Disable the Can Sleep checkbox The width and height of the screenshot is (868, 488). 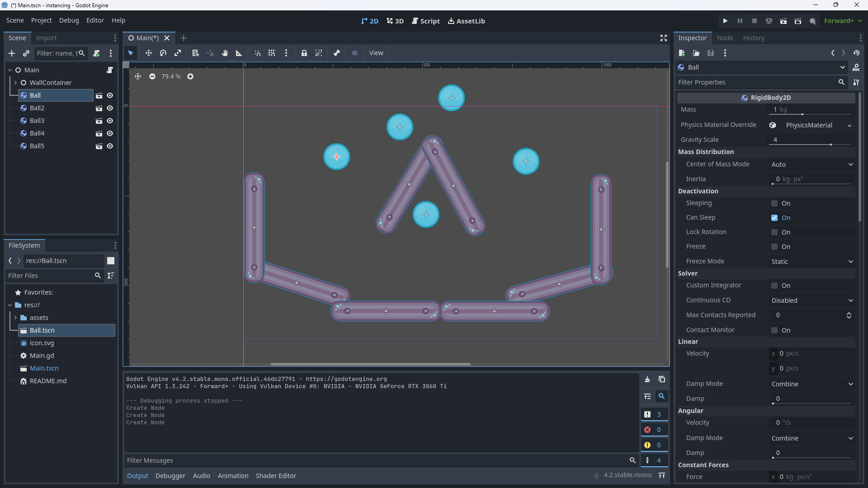pos(774,218)
